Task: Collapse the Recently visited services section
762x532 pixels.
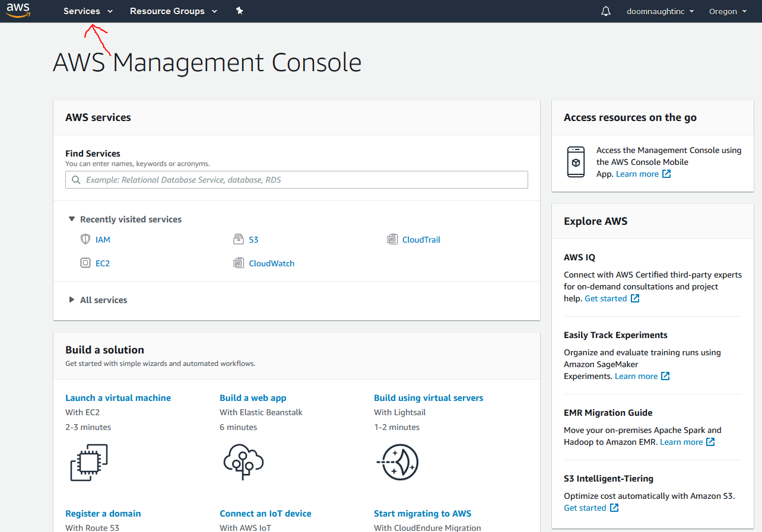Action: pos(125,219)
